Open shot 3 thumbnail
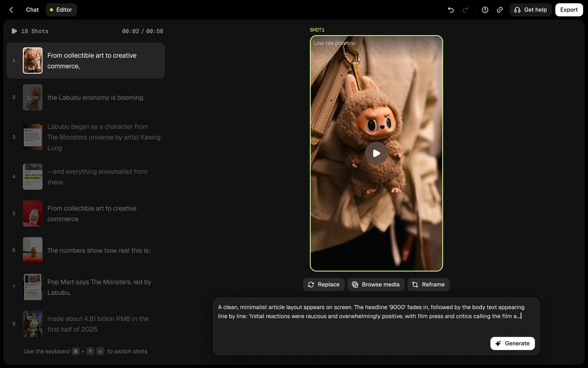The width and height of the screenshot is (588, 368). tap(33, 137)
